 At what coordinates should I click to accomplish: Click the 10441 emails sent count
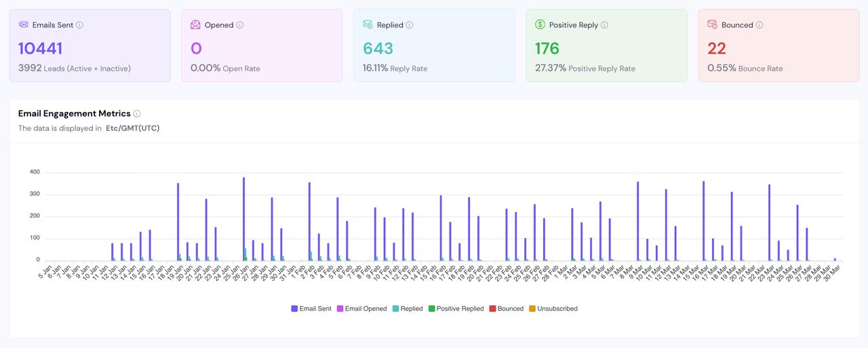40,48
